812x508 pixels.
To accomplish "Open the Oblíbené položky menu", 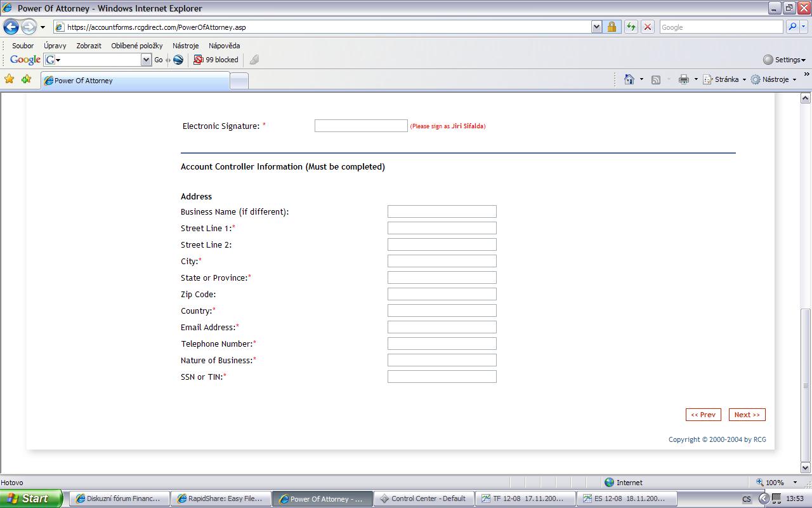I will (x=137, y=46).
